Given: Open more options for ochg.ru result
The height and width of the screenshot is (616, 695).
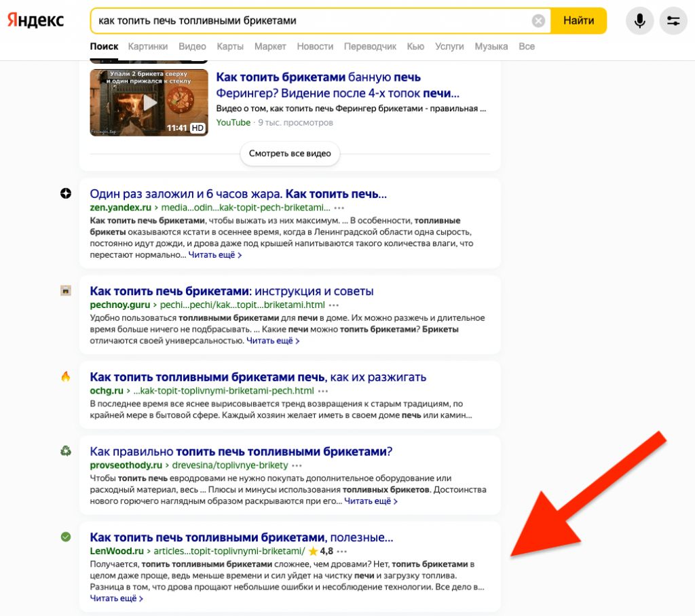Looking at the screenshot, I should [323, 391].
